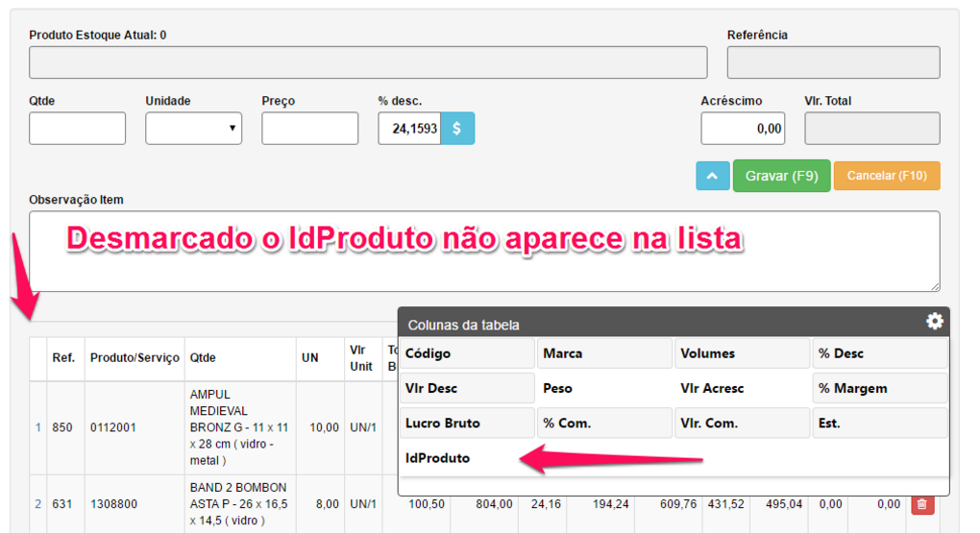
Task: Click into the Preço input field
Action: click(309, 129)
